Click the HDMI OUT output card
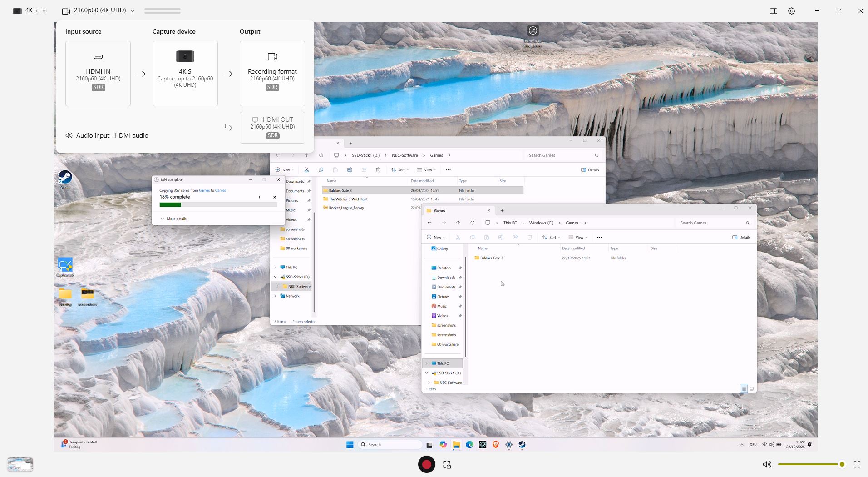 tap(272, 127)
